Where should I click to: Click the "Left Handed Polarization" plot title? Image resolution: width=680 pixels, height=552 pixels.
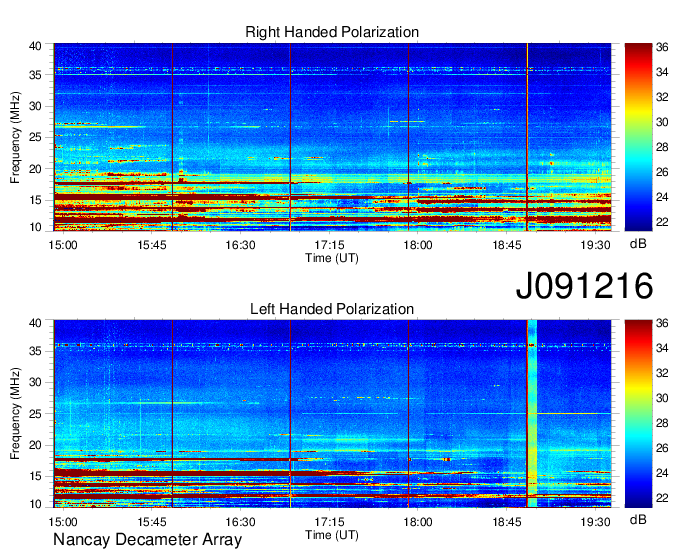[332, 309]
